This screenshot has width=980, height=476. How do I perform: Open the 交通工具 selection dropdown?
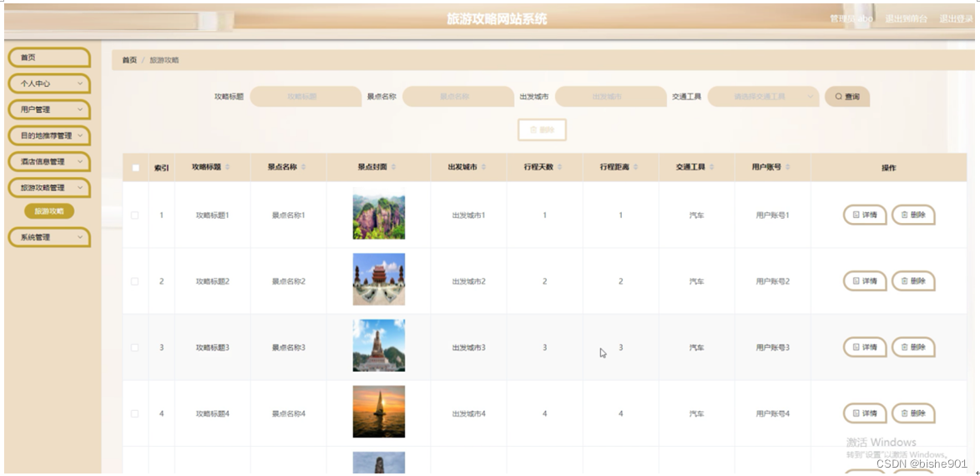[763, 97]
